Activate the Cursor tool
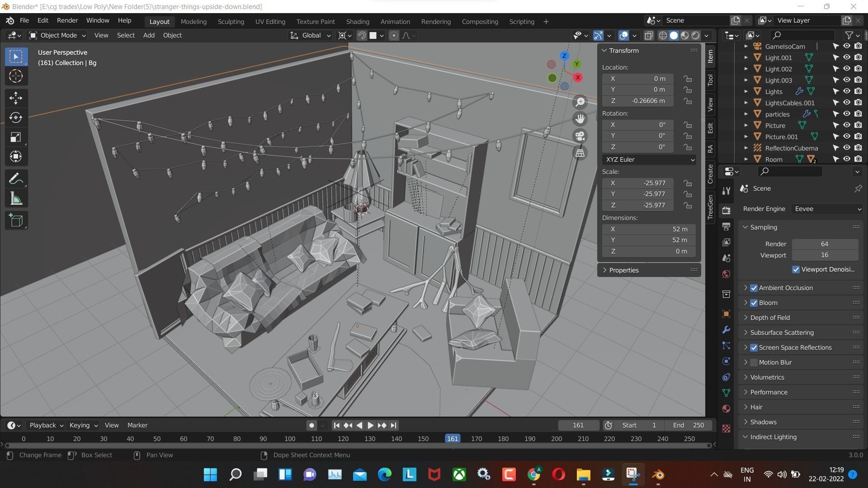The width and height of the screenshot is (868, 488). (x=16, y=76)
